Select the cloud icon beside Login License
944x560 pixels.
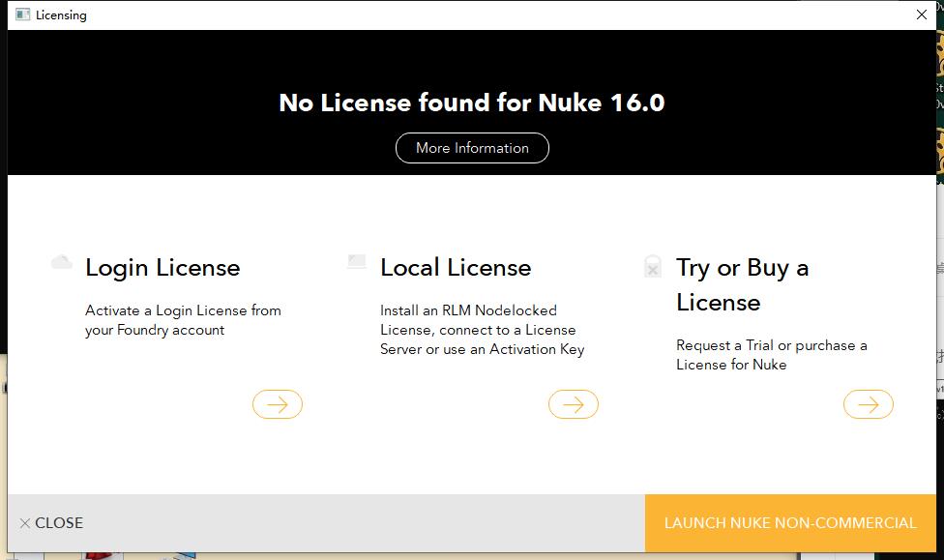click(x=61, y=262)
